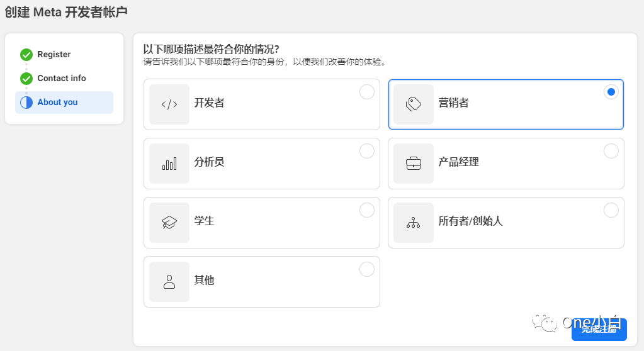The width and height of the screenshot is (644, 351).
Task: Click the 学生 label text
Action: 205,221
